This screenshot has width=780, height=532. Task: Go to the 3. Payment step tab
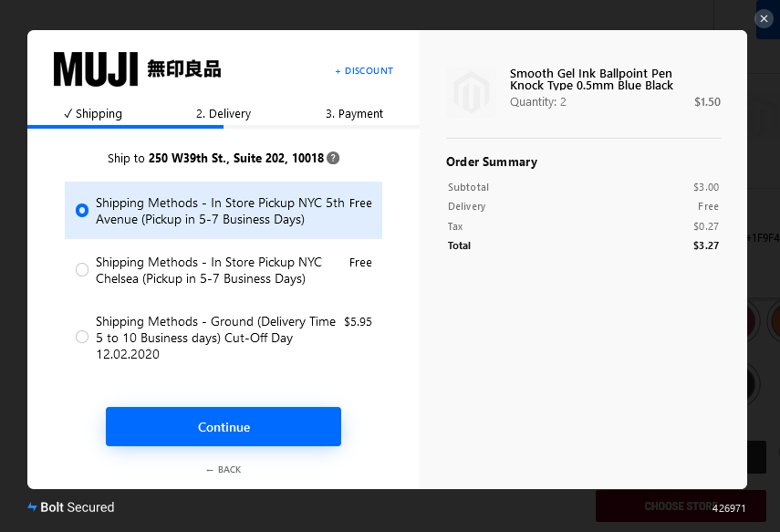[x=354, y=113]
